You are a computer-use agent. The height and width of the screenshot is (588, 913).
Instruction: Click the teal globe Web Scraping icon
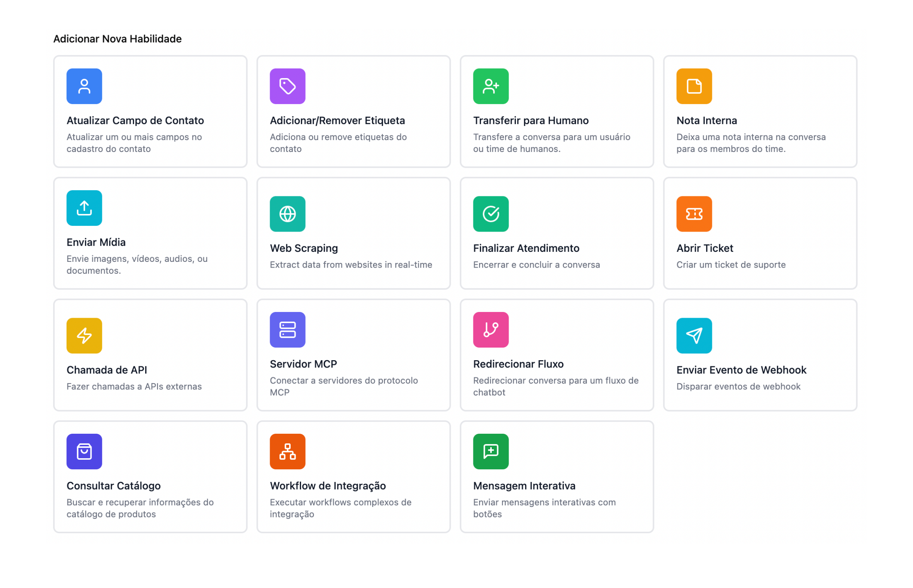(x=287, y=214)
